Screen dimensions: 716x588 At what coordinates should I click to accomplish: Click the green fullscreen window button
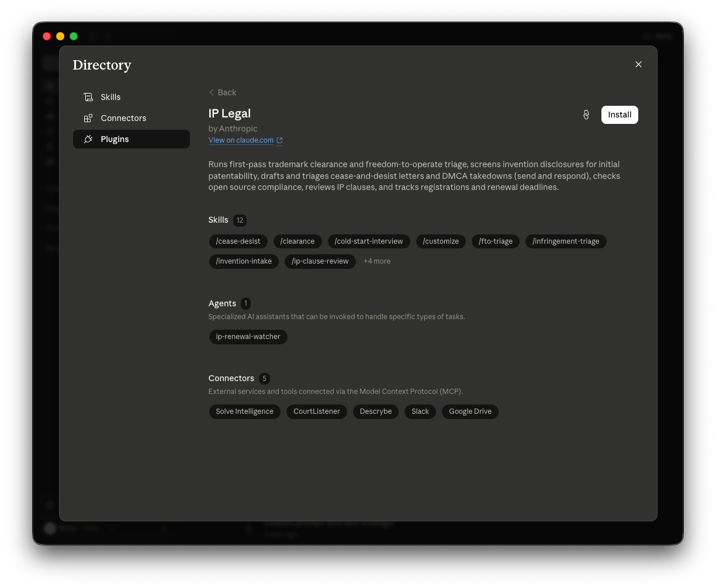pos(74,36)
